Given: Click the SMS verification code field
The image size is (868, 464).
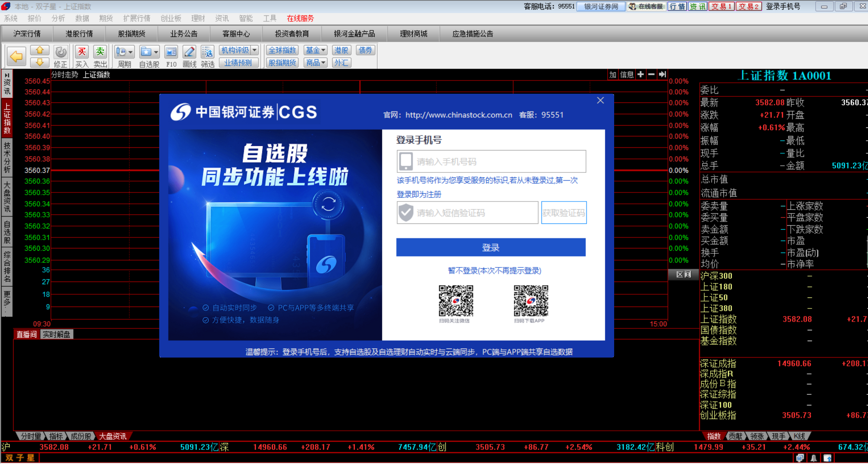Looking at the screenshot, I should click(467, 213).
